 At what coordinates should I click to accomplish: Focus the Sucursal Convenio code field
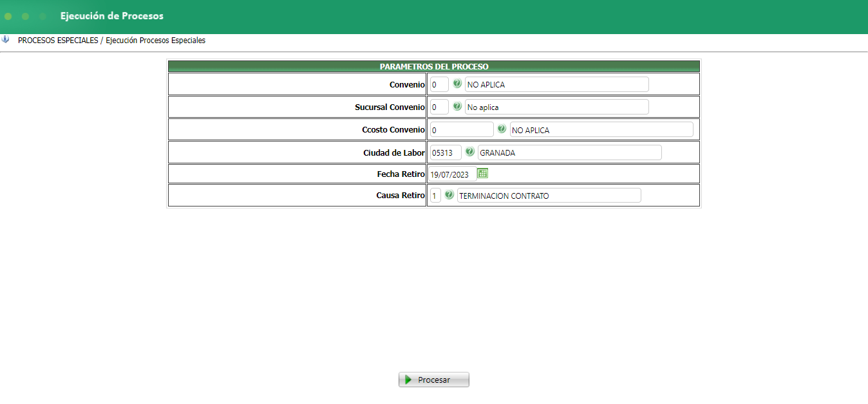pos(439,107)
